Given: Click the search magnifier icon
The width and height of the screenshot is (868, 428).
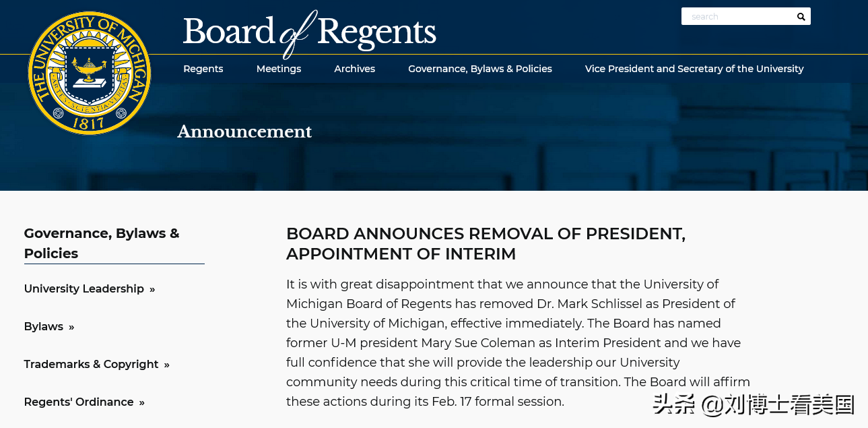Looking at the screenshot, I should pos(801,17).
